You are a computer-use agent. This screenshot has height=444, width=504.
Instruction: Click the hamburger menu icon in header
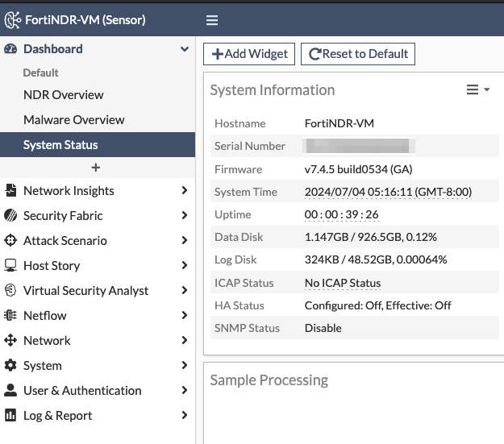[x=212, y=20]
